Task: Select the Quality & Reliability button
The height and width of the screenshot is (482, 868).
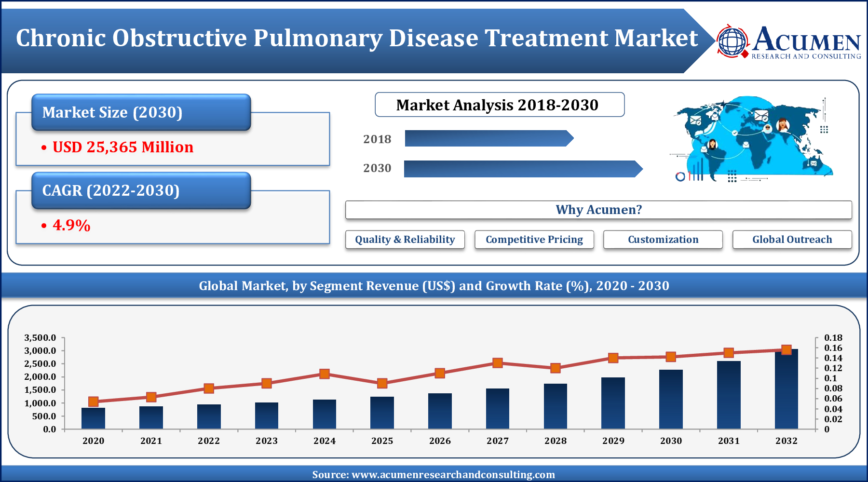Action: (405, 240)
